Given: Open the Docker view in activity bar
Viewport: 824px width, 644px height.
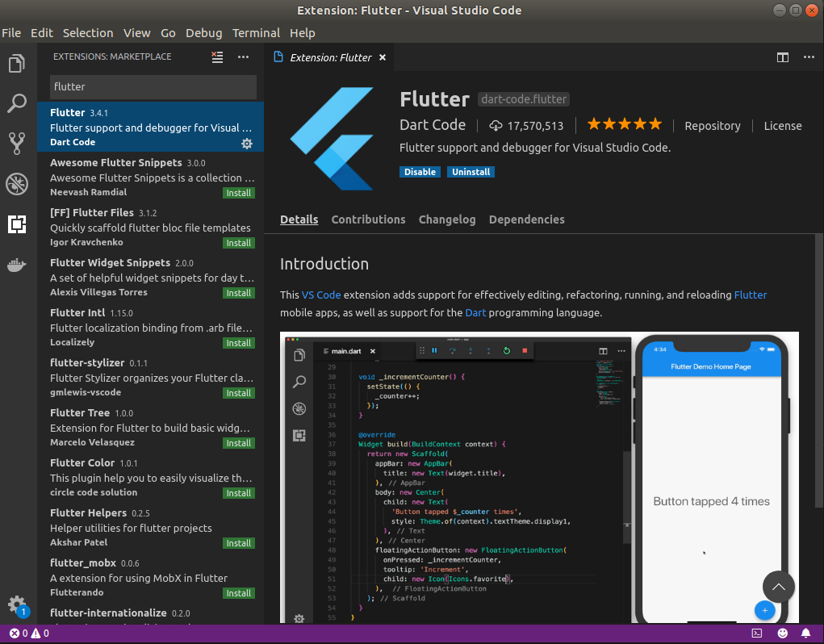Looking at the screenshot, I should 17,265.
